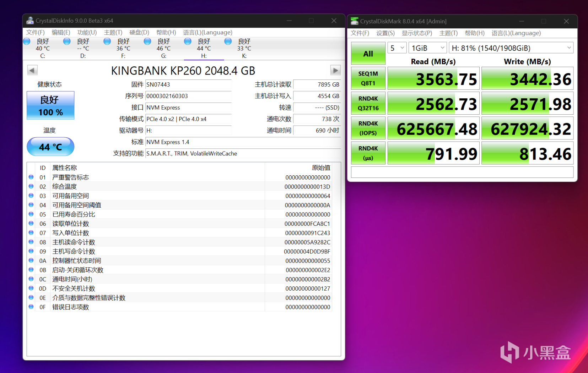The height and width of the screenshot is (373, 588).
Task: Open test size dropdown showing 1GiB
Action: tap(428, 48)
